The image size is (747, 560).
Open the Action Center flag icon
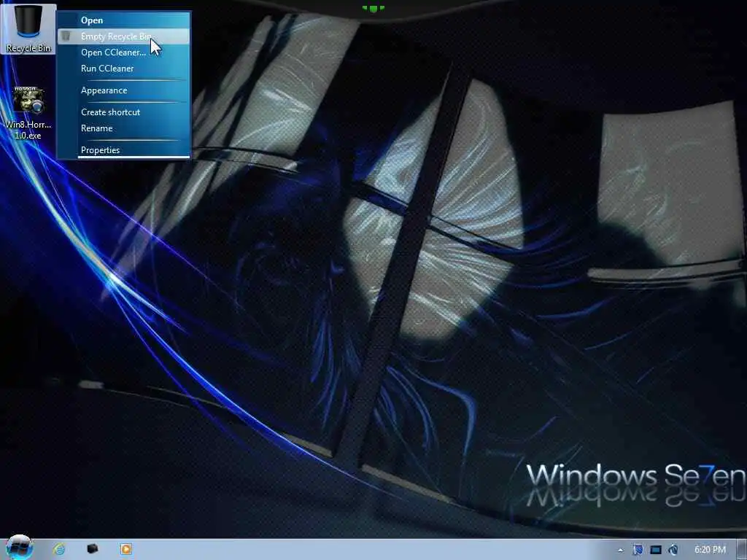[638, 550]
